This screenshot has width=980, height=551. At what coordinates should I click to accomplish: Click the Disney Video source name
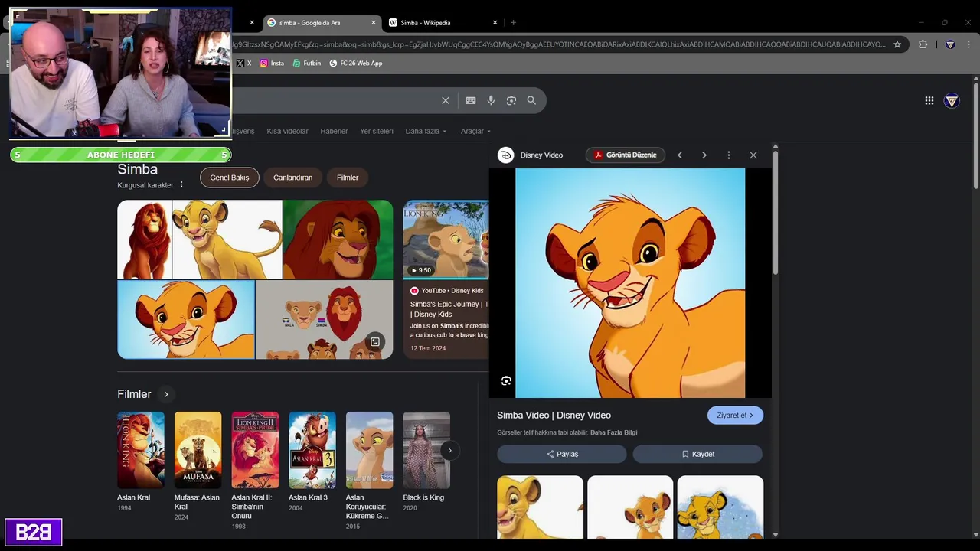(541, 155)
